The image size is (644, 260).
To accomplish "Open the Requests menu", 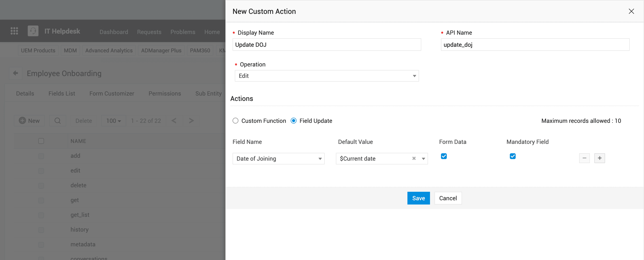I will coord(149,32).
